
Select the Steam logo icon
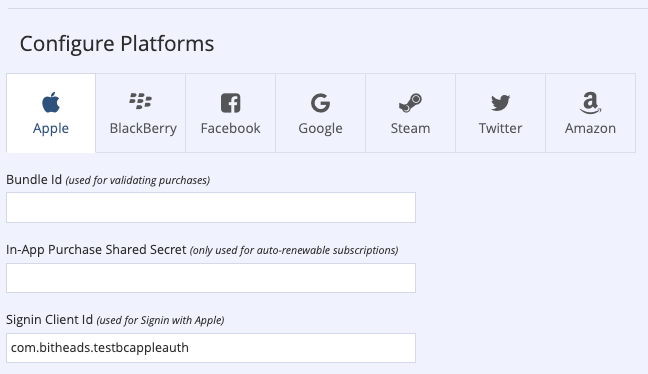[x=410, y=103]
